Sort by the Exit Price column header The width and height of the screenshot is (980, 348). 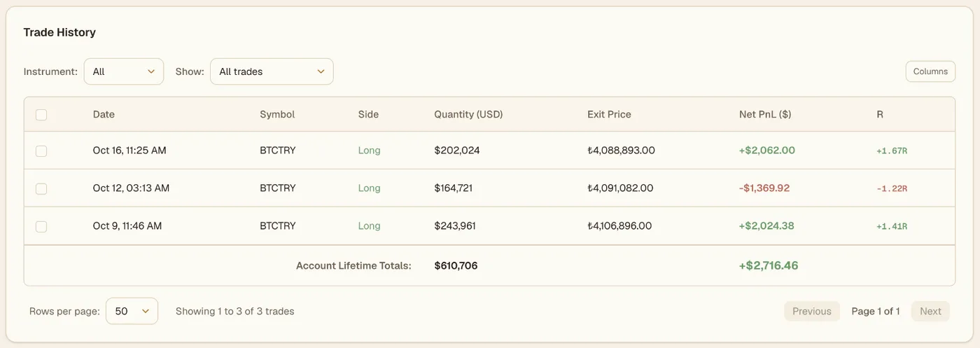point(609,114)
